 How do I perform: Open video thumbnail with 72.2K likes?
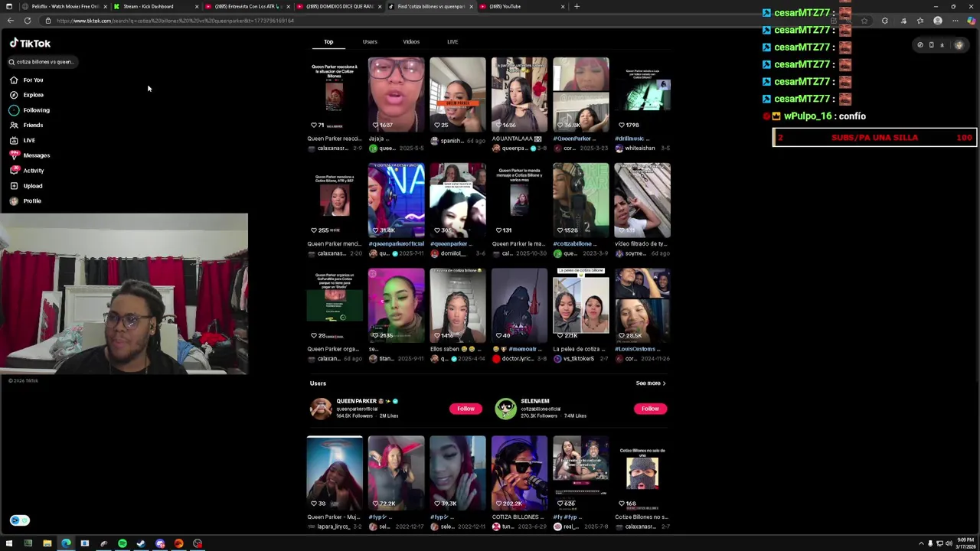(396, 473)
